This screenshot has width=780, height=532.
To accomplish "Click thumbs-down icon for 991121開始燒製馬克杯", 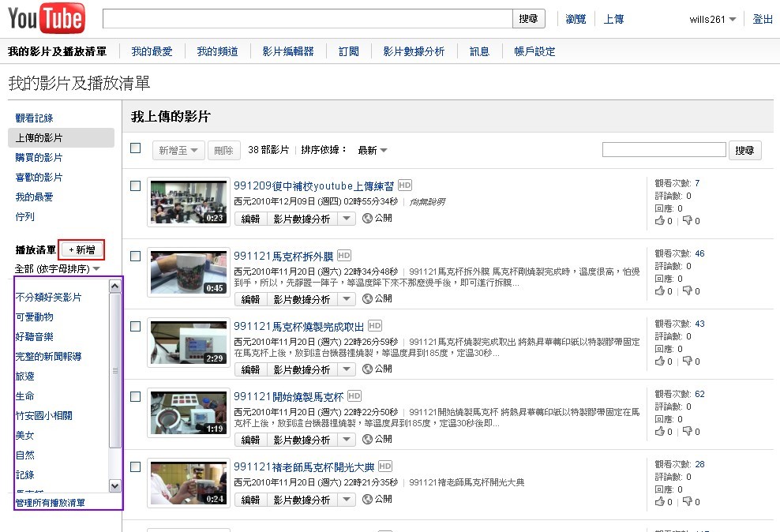I will coord(688,431).
